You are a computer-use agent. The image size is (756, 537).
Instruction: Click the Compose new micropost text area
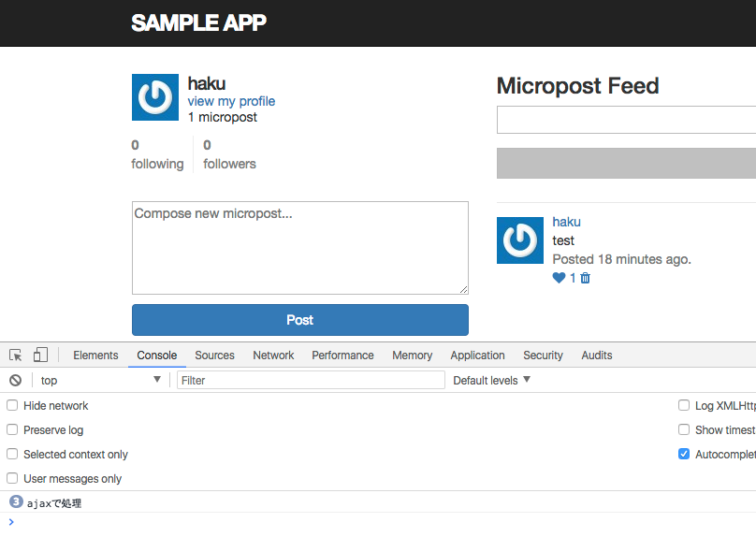point(299,248)
